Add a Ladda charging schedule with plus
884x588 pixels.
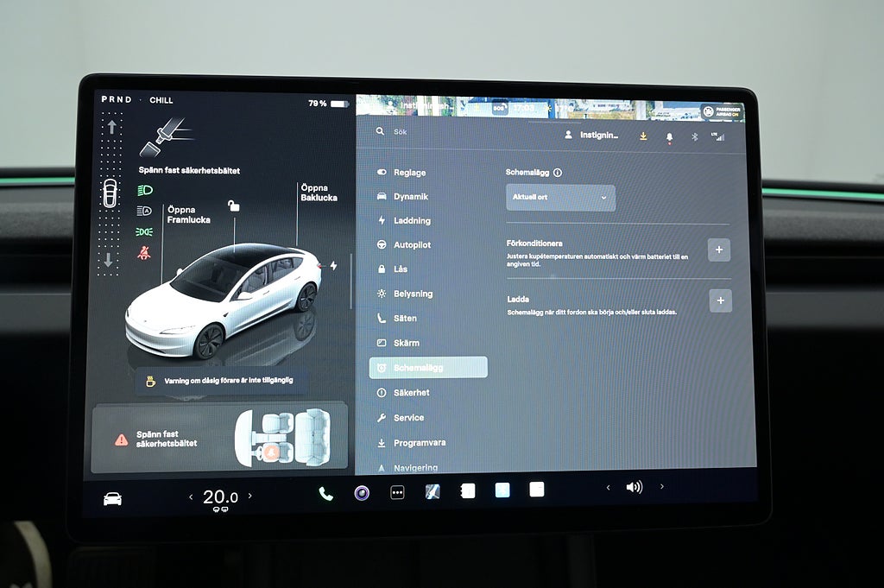click(x=720, y=300)
